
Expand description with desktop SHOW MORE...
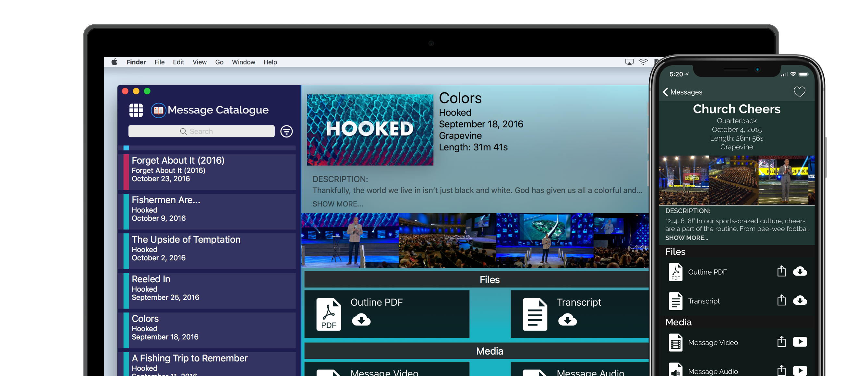pos(338,204)
